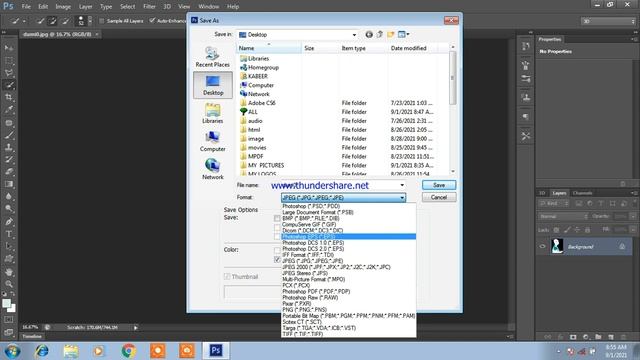This screenshot has height=360, width=640.
Task: Toggle lock transparent pixels in Layers
Action: coord(557,230)
